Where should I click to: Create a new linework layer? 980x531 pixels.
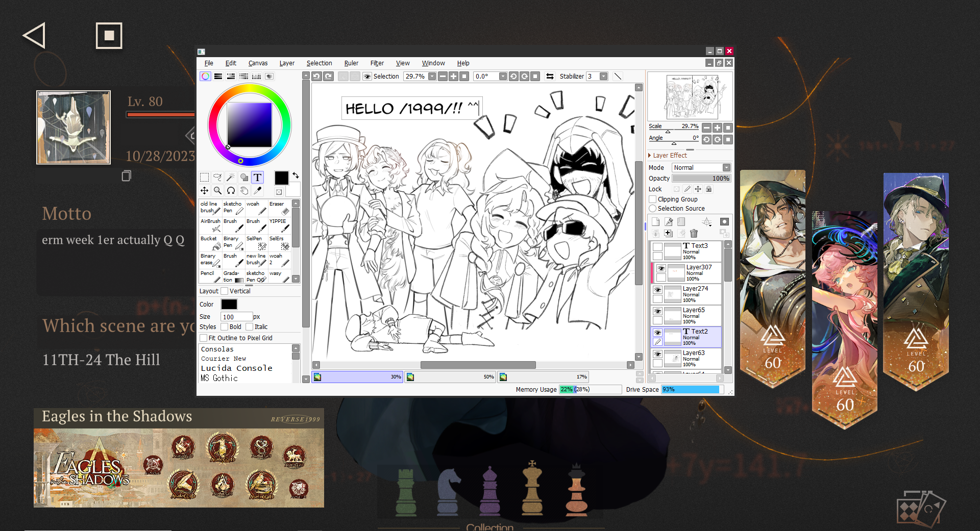[668, 221]
